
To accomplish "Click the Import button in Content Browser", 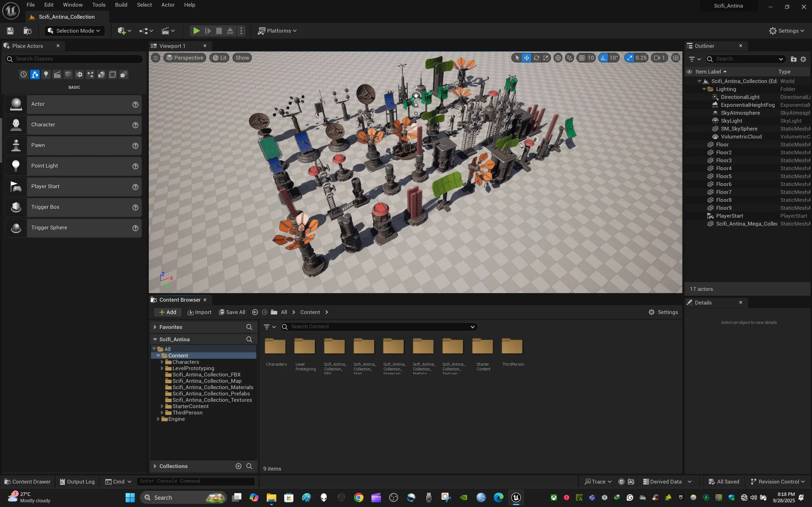I will point(199,312).
